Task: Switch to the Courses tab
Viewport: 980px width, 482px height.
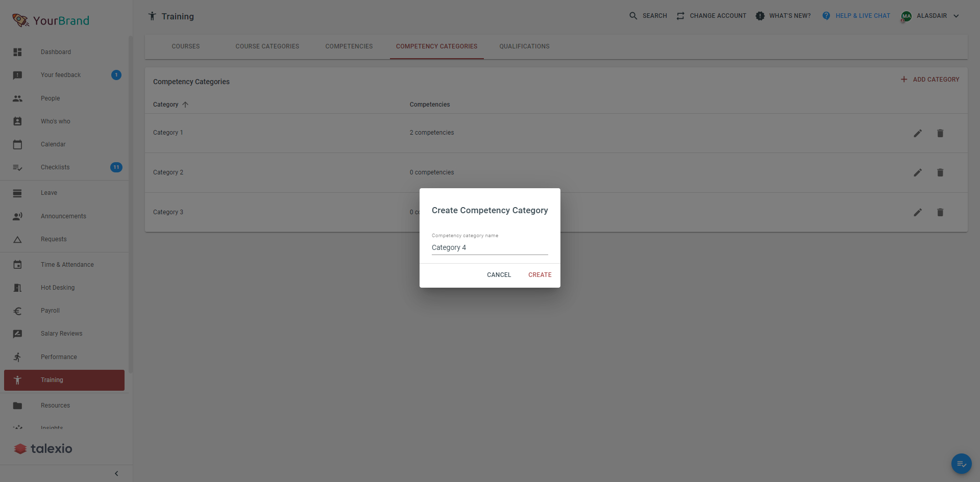Action: click(186, 46)
